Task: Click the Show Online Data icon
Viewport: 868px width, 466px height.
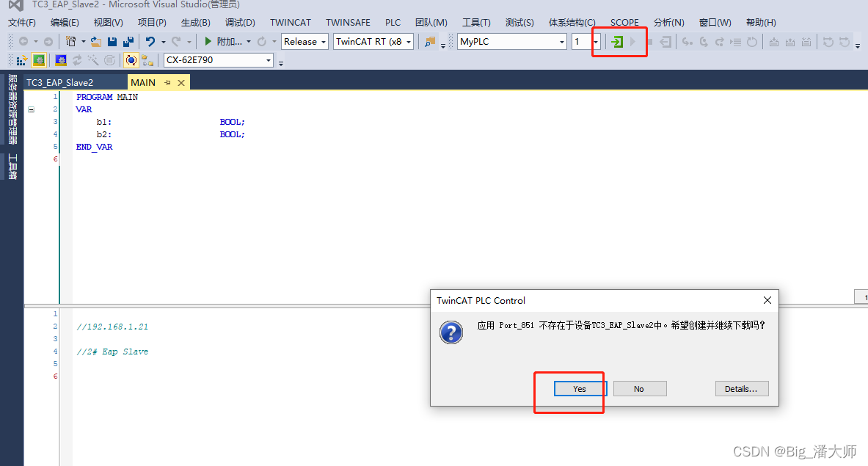Action: [x=131, y=59]
